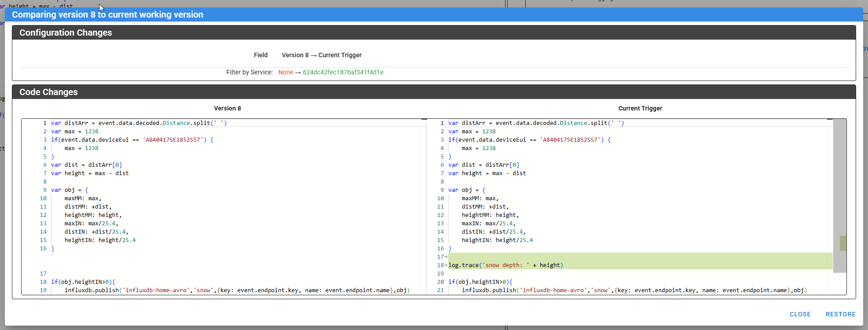Click line 7 'var height' in Current Trigger pane

pyautogui.click(x=487, y=173)
